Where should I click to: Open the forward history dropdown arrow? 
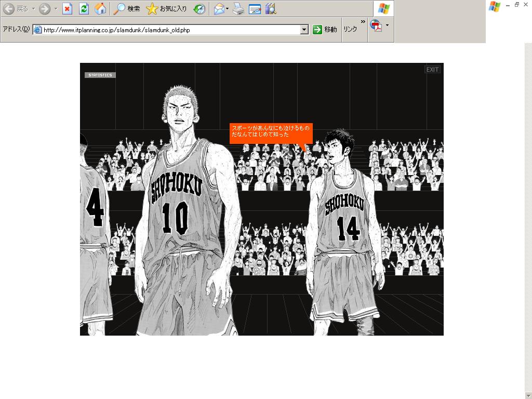click(x=56, y=9)
